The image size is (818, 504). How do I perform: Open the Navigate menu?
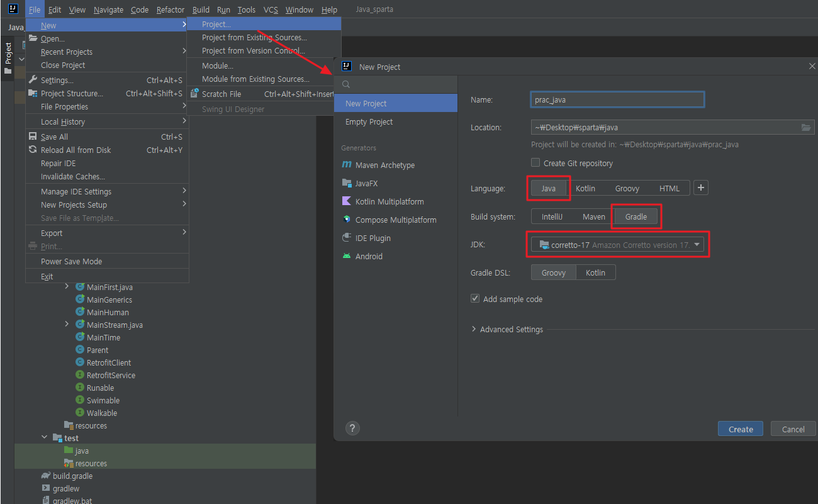point(108,9)
